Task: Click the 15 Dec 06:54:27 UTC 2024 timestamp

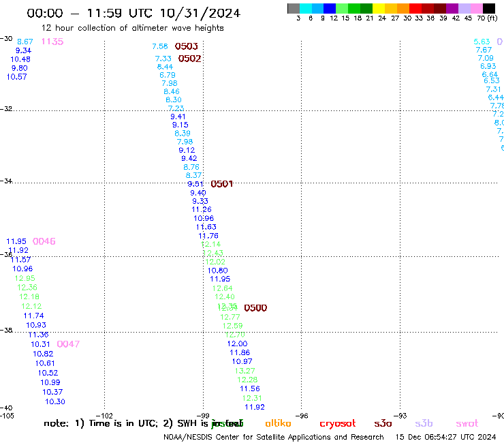Action: coord(445,438)
